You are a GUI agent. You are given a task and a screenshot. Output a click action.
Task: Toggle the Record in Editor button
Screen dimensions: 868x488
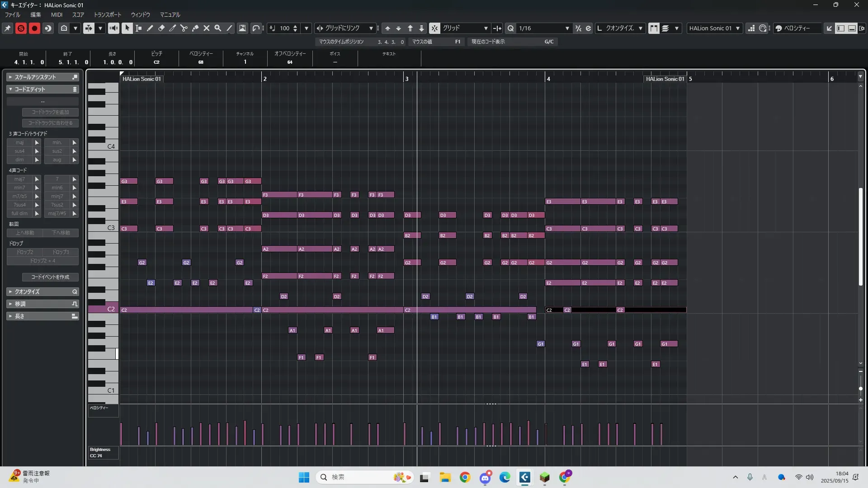coord(34,28)
